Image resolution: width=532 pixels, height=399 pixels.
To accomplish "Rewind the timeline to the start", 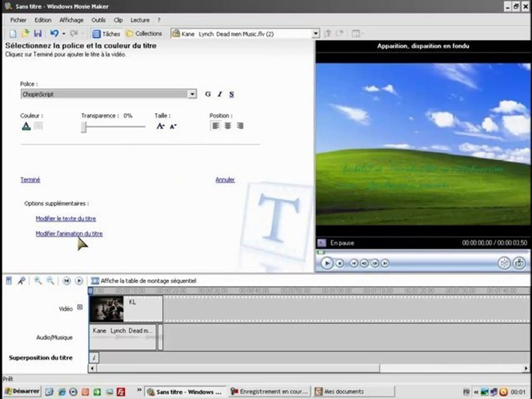I will [66, 280].
